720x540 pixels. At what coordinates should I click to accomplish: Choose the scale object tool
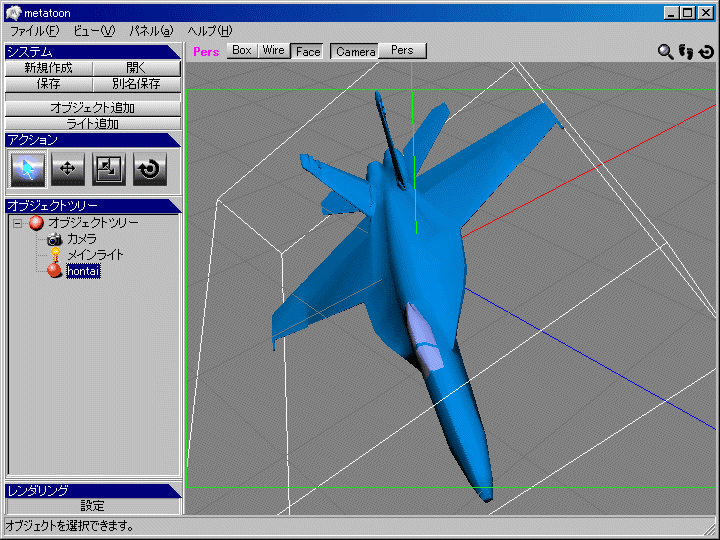pos(109,169)
